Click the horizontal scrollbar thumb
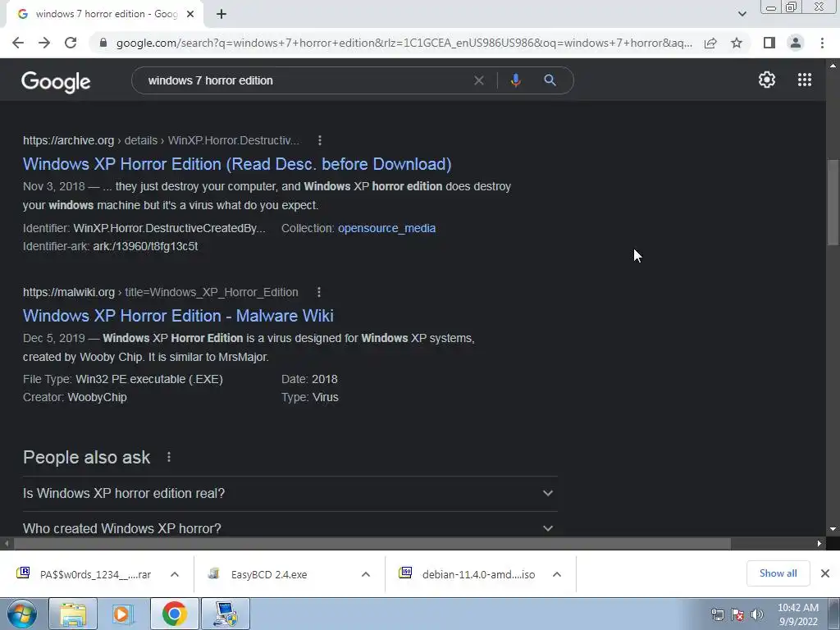Viewport: 840px width, 630px height. coord(372,543)
